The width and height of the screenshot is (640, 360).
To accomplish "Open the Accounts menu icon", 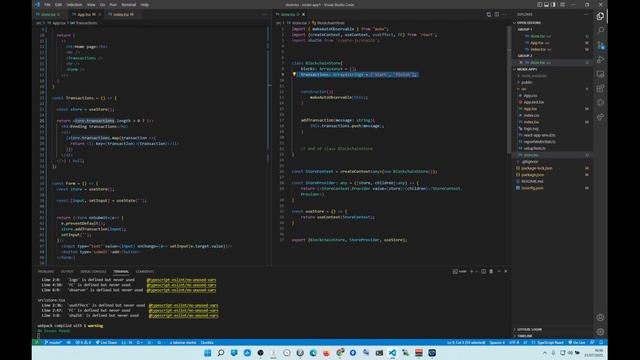I will (600, 318).
